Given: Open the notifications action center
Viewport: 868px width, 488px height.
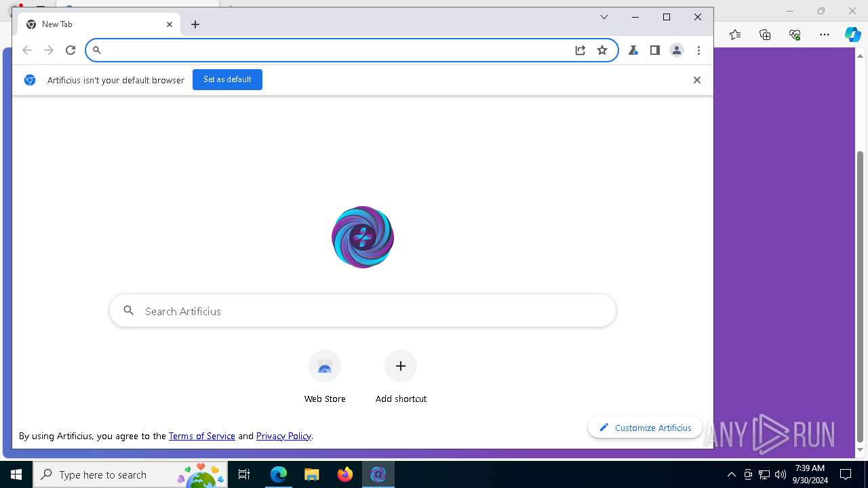Looking at the screenshot, I should pyautogui.click(x=846, y=474).
